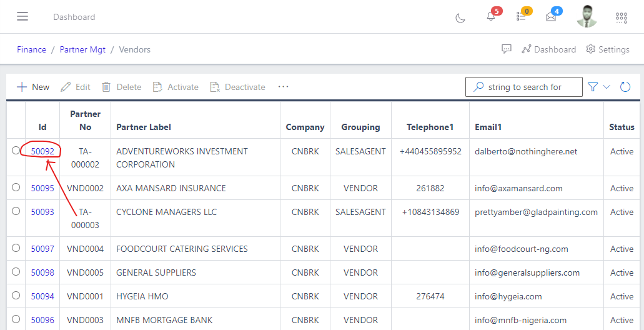
Task: Click the New record button
Action: (33, 87)
